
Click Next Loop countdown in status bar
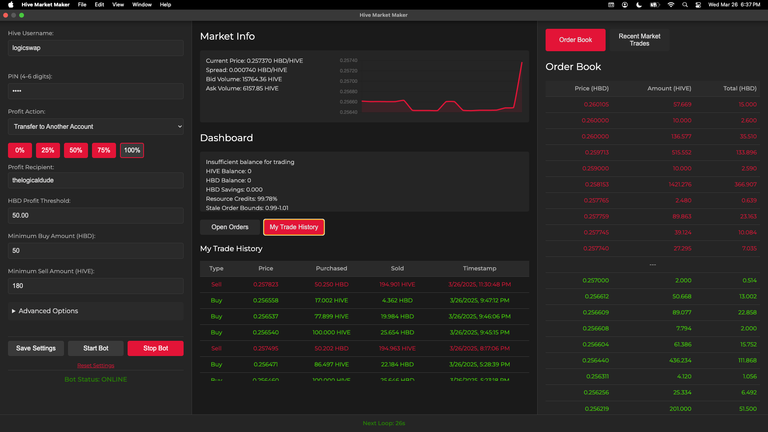point(384,423)
